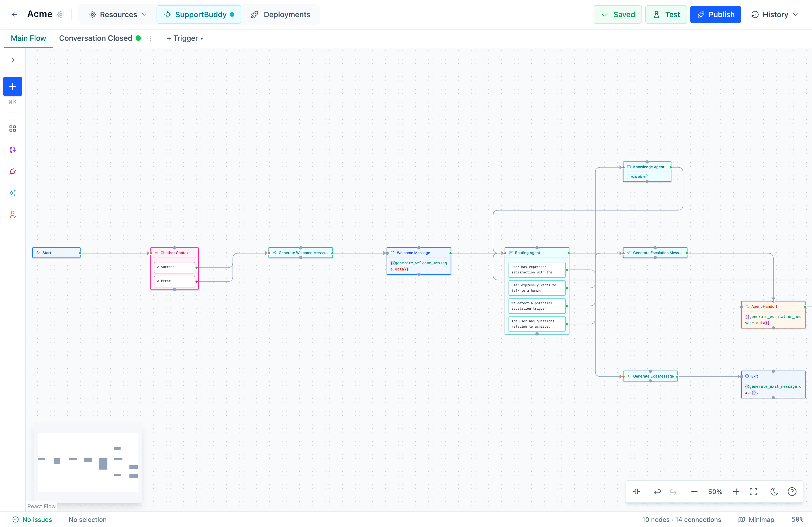Click the Test button
Viewport: 812px width, 527px height.
pyautogui.click(x=666, y=15)
